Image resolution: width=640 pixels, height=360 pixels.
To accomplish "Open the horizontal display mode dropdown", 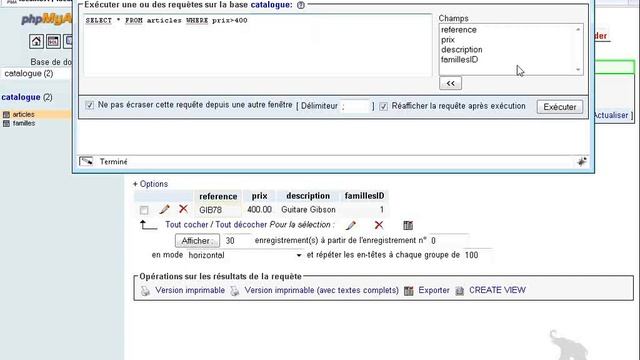I will [x=245, y=255].
